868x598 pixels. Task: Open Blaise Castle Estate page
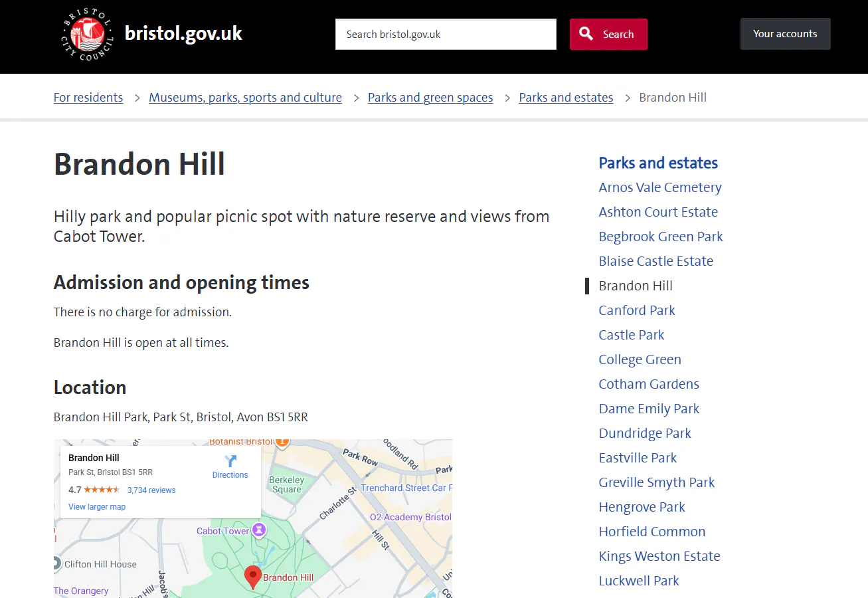click(x=655, y=261)
